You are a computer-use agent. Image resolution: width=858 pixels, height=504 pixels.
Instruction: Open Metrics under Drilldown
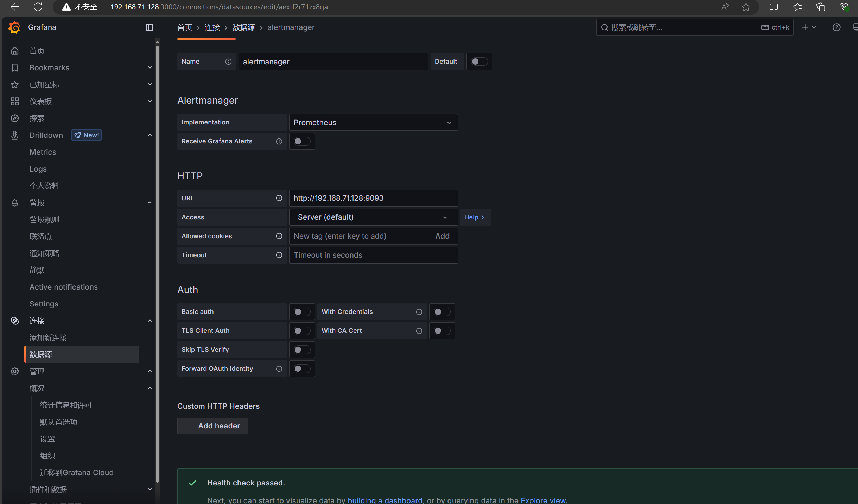43,152
